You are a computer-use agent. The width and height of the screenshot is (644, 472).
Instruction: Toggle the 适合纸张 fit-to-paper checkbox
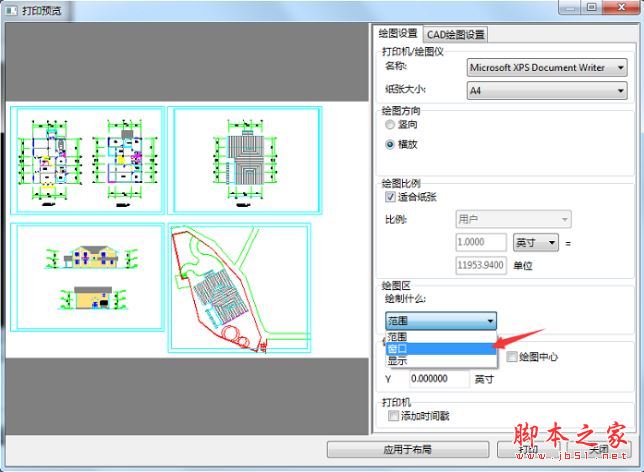tap(390, 197)
